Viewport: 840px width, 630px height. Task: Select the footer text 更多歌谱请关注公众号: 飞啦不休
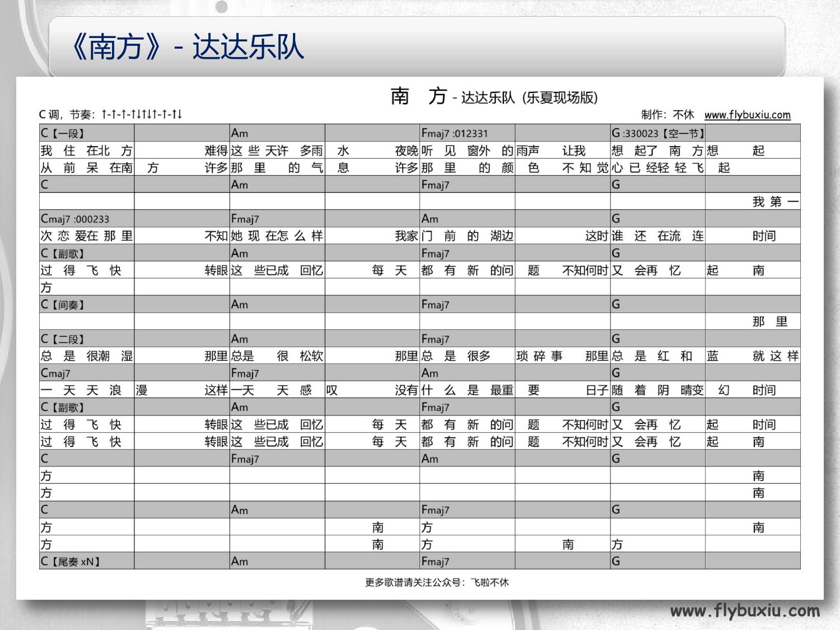pyautogui.click(x=437, y=582)
